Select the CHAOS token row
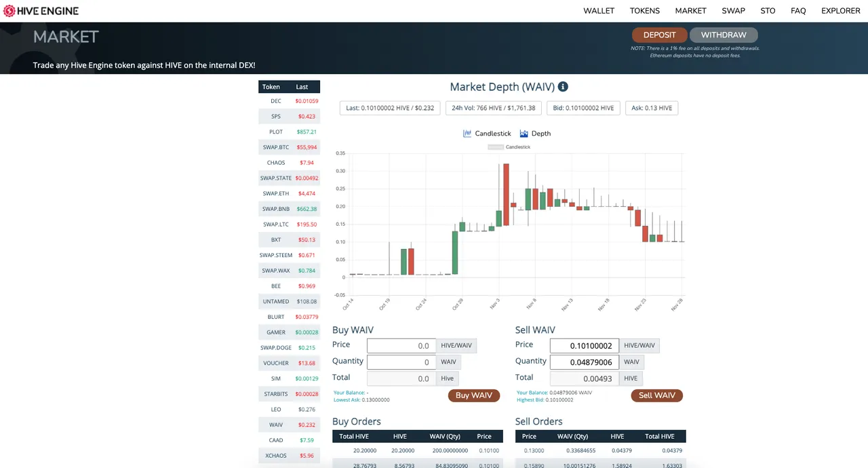868x468 pixels. point(289,163)
